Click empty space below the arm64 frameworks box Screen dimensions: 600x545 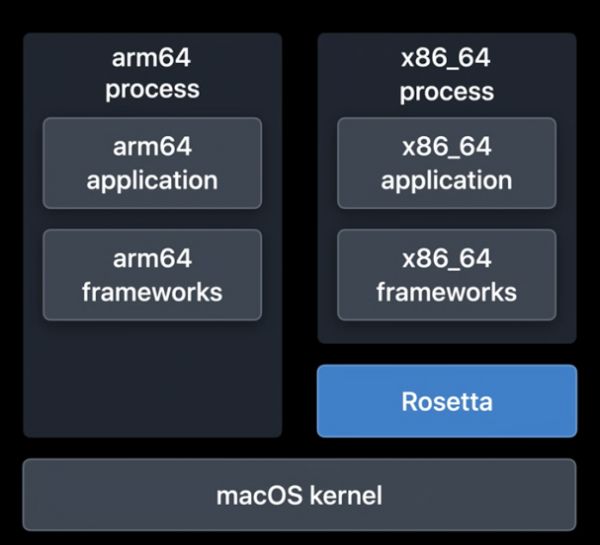[x=152, y=380]
